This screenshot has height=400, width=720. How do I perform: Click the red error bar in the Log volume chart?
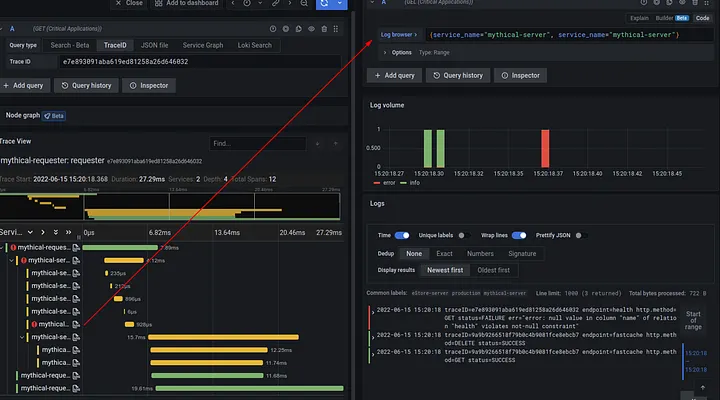pos(545,148)
